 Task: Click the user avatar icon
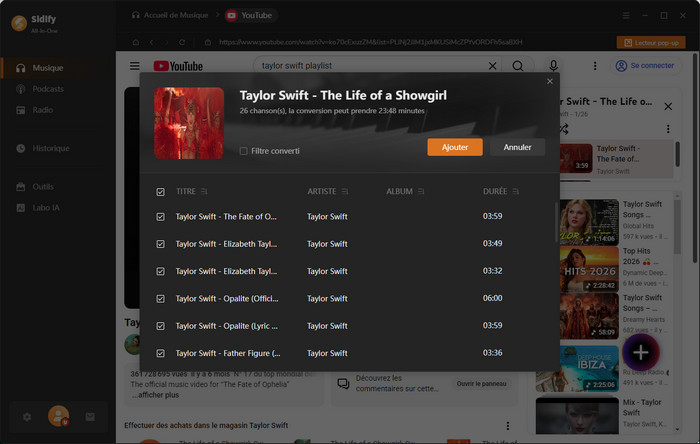(x=58, y=416)
